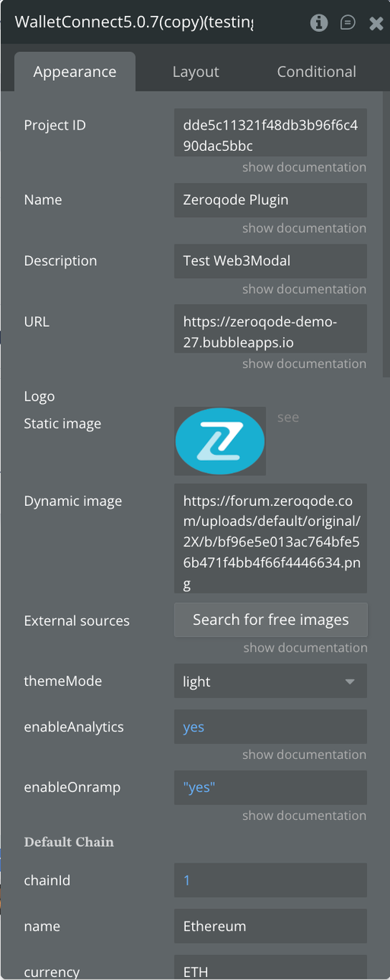Show documentation under Project ID

[304, 167]
